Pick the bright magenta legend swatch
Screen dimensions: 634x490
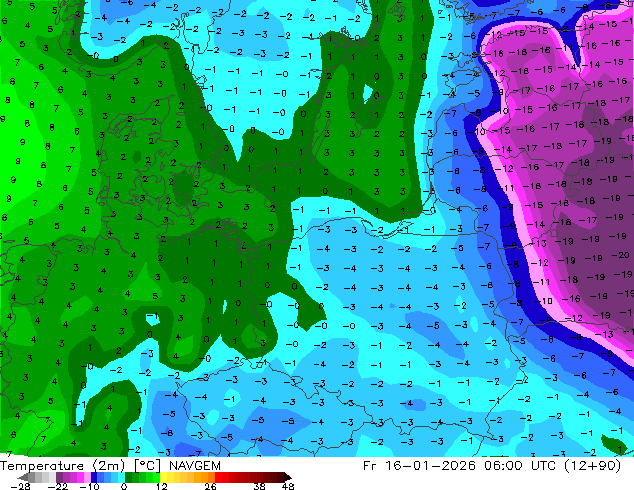tap(80, 477)
